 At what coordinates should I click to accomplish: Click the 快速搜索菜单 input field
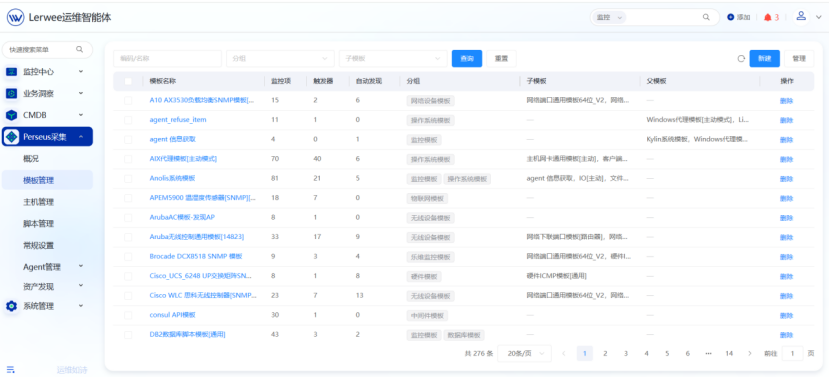click(x=48, y=50)
